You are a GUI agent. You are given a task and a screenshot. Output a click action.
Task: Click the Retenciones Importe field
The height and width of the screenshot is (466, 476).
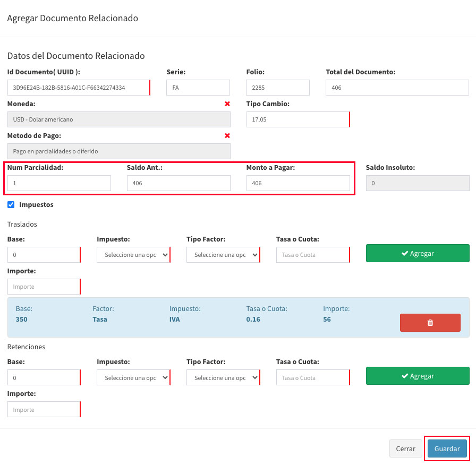point(44,410)
